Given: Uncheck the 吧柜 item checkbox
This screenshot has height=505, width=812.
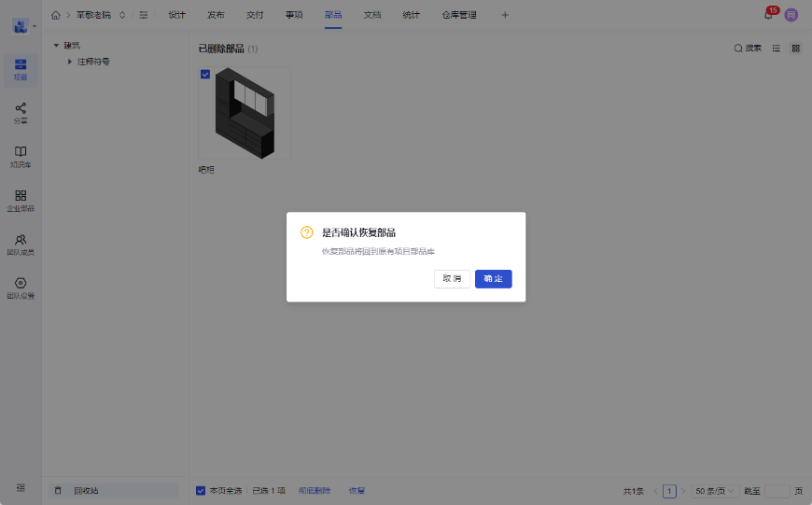Looking at the screenshot, I should point(205,74).
